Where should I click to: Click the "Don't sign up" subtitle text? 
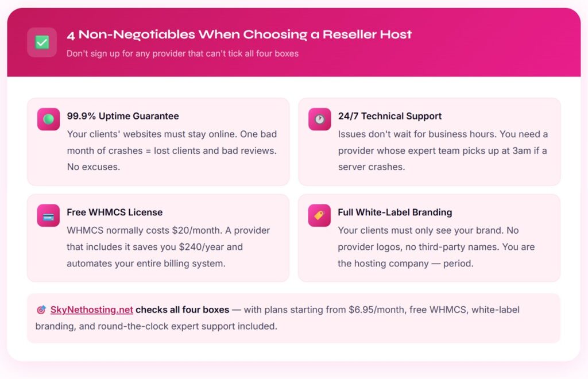(x=183, y=53)
